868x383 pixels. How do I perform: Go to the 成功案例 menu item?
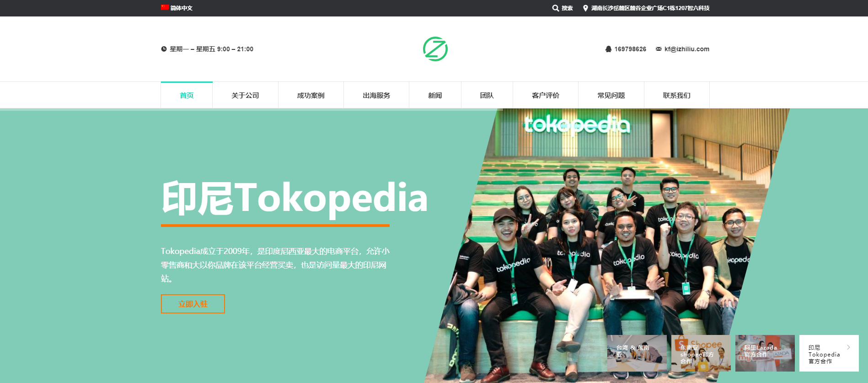pyautogui.click(x=311, y=95)
